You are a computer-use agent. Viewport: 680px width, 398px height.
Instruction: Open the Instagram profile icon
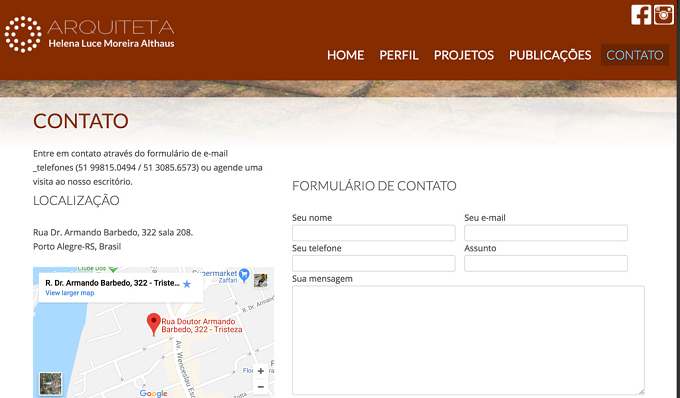point(664,15)
